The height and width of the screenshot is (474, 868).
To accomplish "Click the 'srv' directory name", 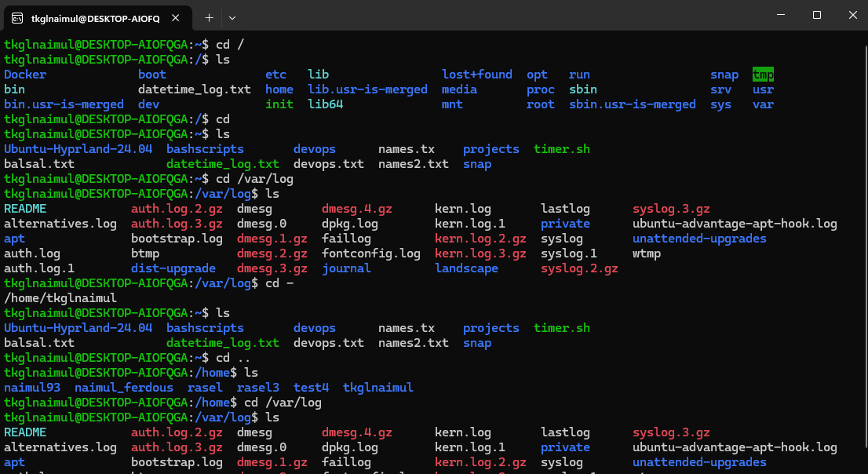I will click(x=720, y=89).
